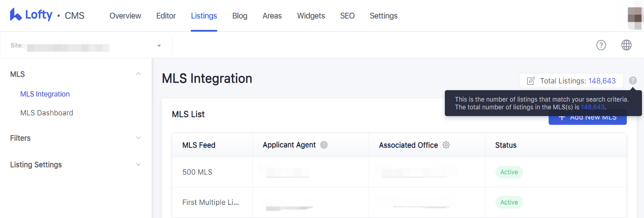Image resolution: width=644 pixels, height=218 pixels.
Task: Select the Listings tab
Action: [x=204, y=16]
